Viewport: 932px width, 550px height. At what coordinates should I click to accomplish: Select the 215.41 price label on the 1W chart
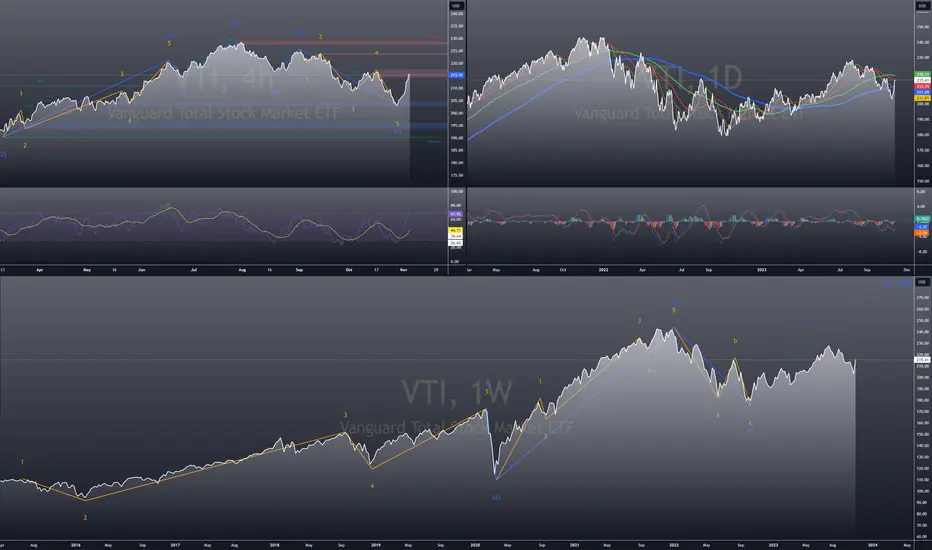pyautogui.click(x=922, y=360)
